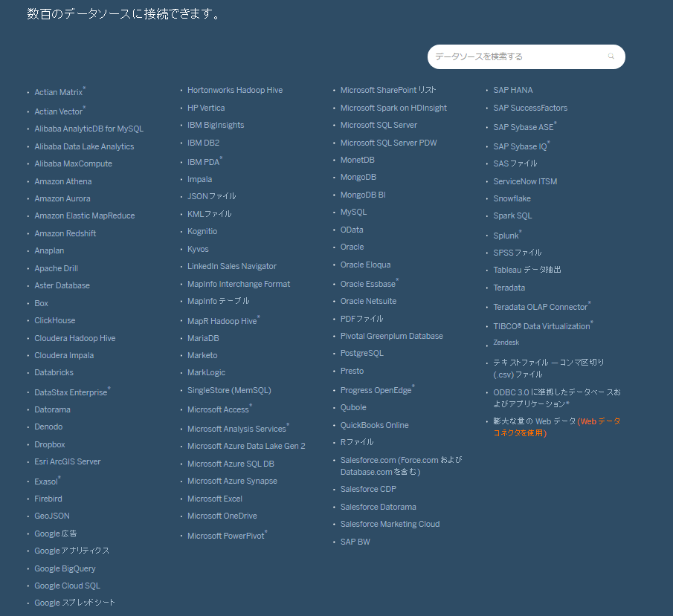Select Salesforce CDP entry
Viewport: 673px width, 616px height.
click(368, 489)
